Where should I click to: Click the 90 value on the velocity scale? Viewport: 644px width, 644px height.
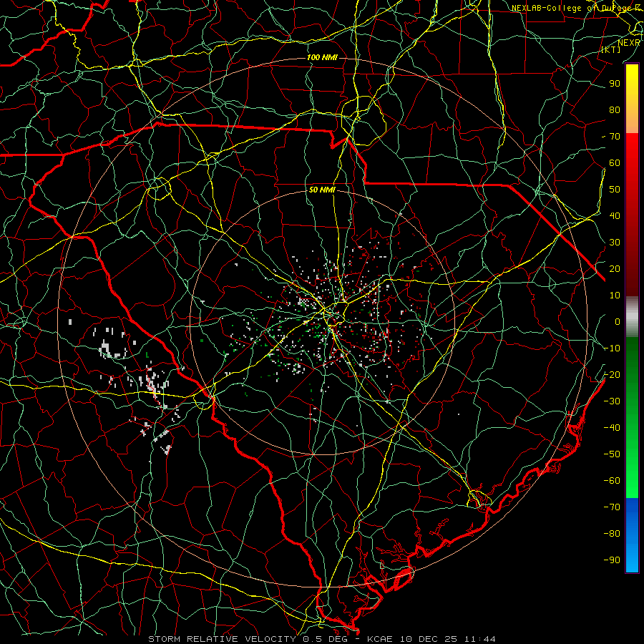(x=615, y=84)
